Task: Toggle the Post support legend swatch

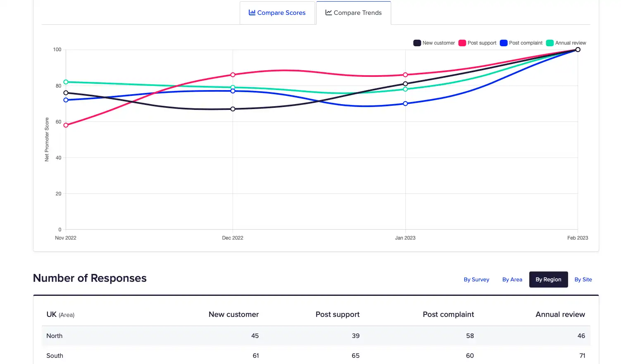Action: [462, 43]
